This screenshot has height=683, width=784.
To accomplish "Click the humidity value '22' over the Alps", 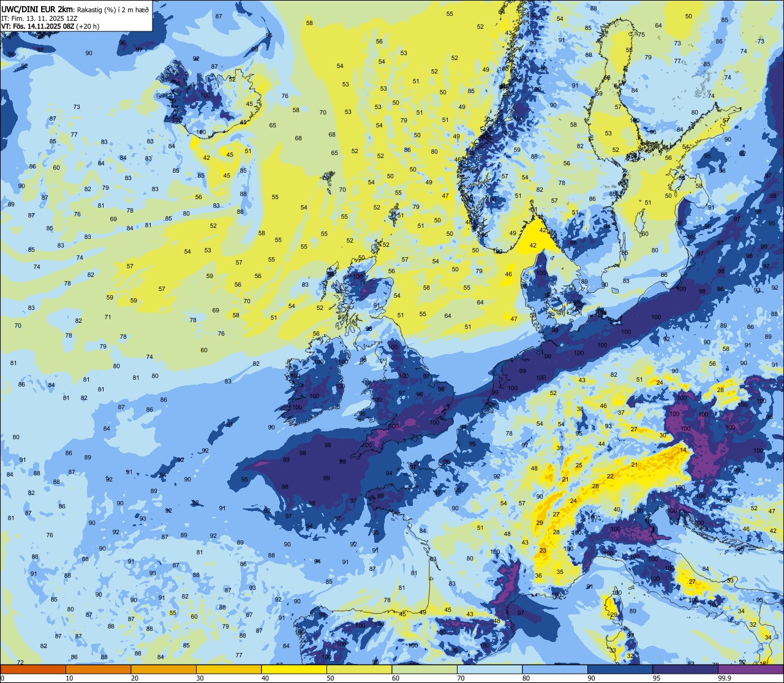I will [610, 476].
